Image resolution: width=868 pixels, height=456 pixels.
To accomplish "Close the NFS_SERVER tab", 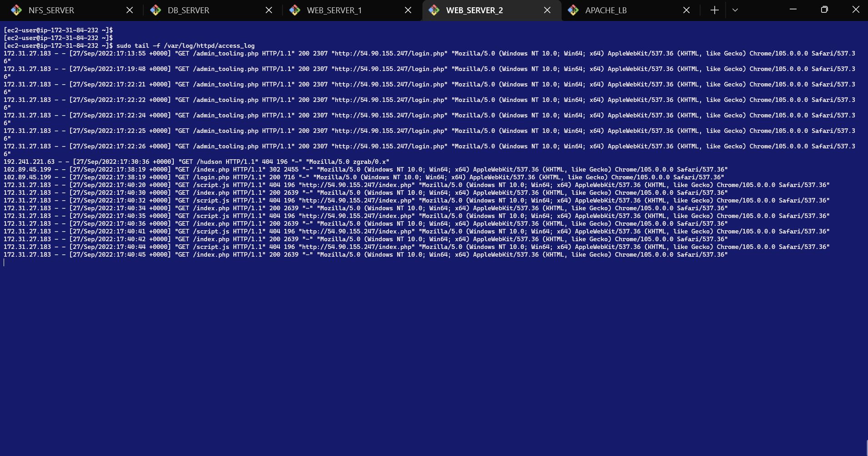I will tap(130, 10).
